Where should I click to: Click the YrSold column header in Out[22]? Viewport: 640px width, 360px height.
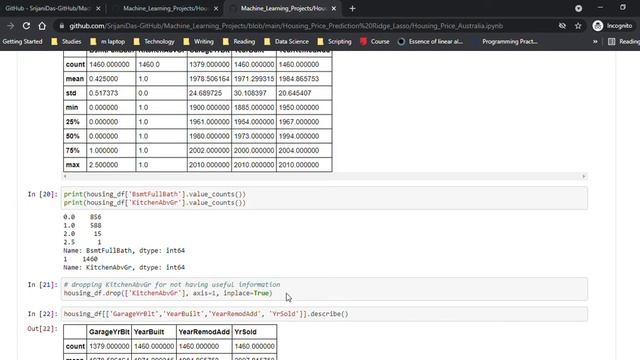coord(254,332)
